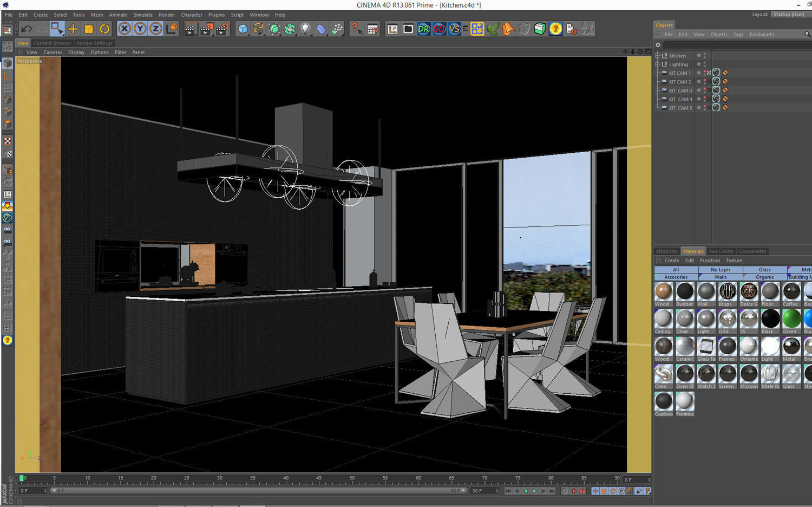Render the active view
The width and height of the screenshot is (812, 507).
click(x=191, y=29)
